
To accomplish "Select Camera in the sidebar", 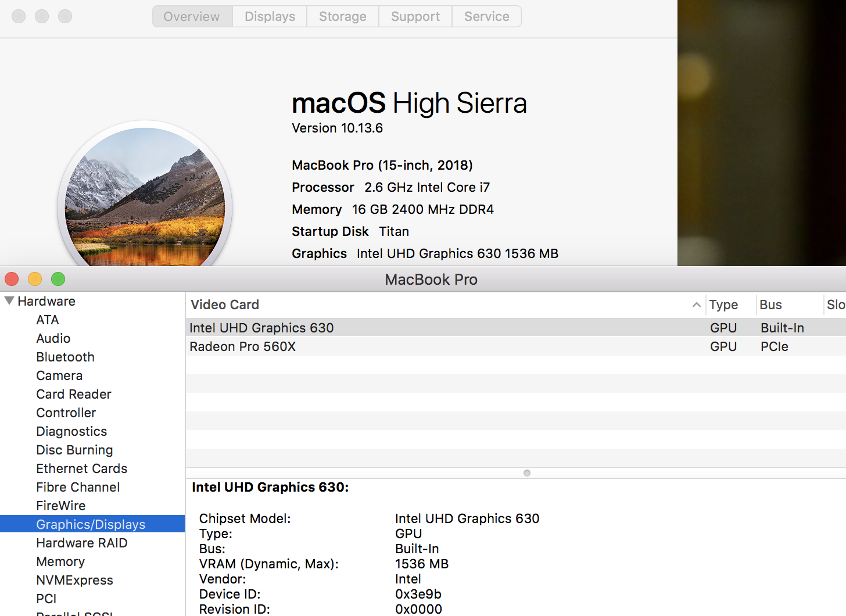I will (59, 375).
